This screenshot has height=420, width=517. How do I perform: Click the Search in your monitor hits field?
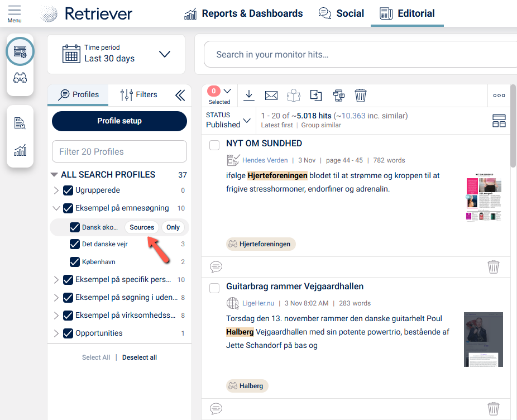[360, 54]
